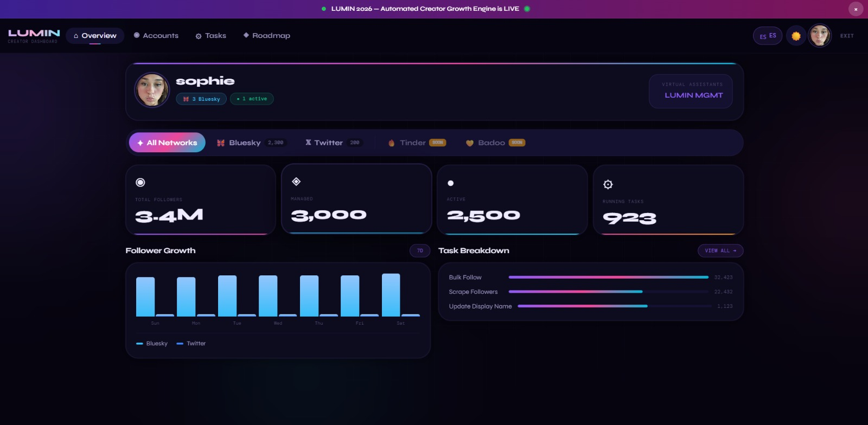Screen dimensions: 868x425
Task: Click the Bulk Follow progress bar
Action: (x=609, y=277)
